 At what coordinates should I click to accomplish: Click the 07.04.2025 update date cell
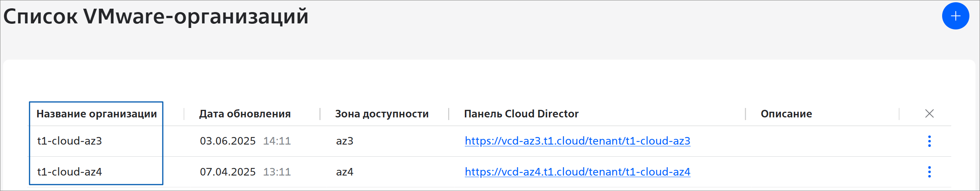[227, 172]
